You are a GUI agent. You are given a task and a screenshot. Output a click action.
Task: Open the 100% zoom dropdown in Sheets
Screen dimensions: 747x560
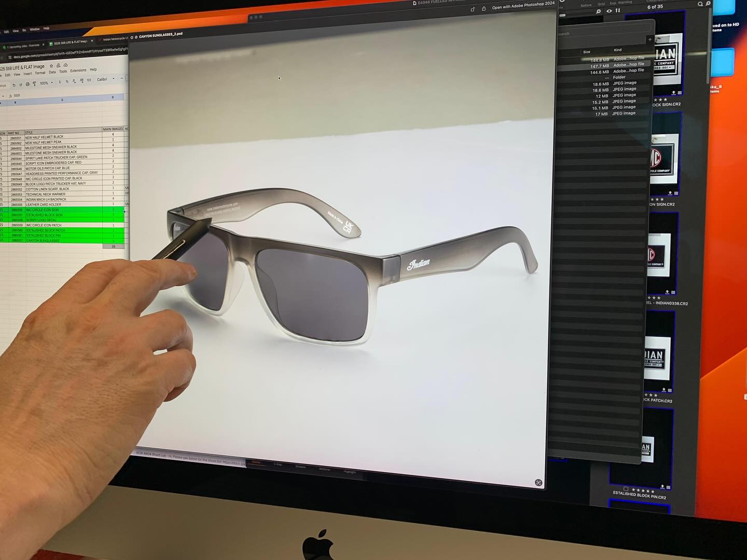(46, 83)
